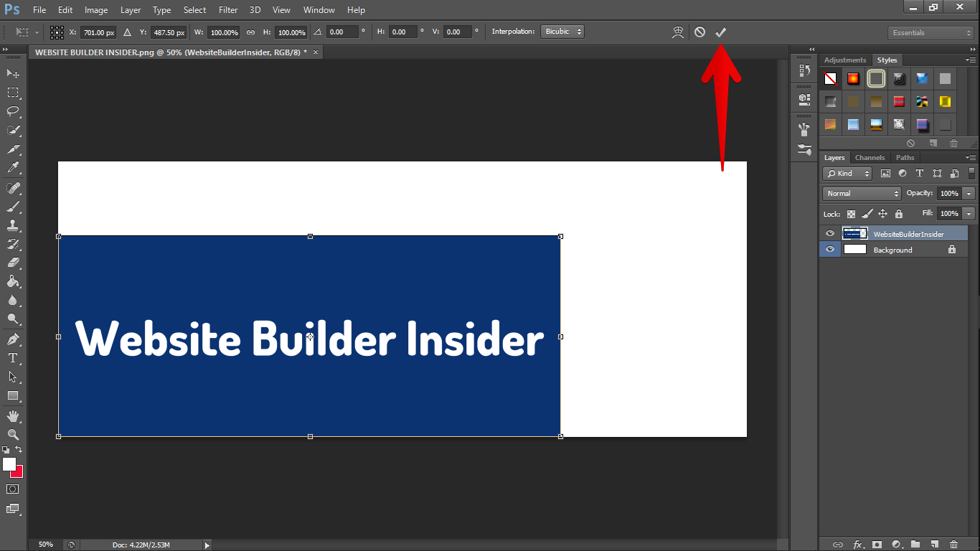Select the Horizontal Type tool
Viewport: 980px width, 551px height.
coord(13,358)
